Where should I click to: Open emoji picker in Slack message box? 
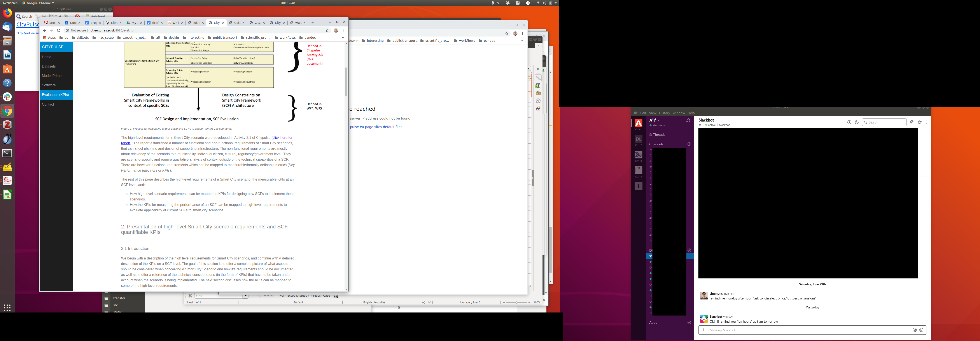(x=921, y=330)
